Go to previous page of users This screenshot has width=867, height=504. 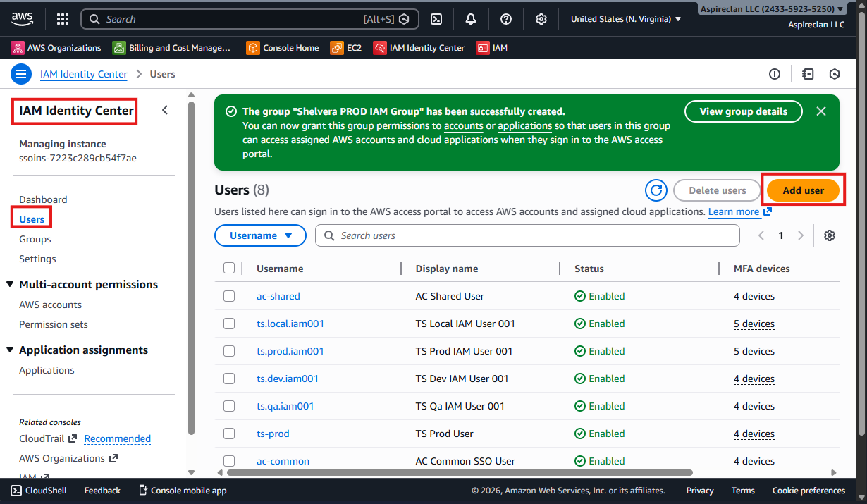[x=761, y=235]
